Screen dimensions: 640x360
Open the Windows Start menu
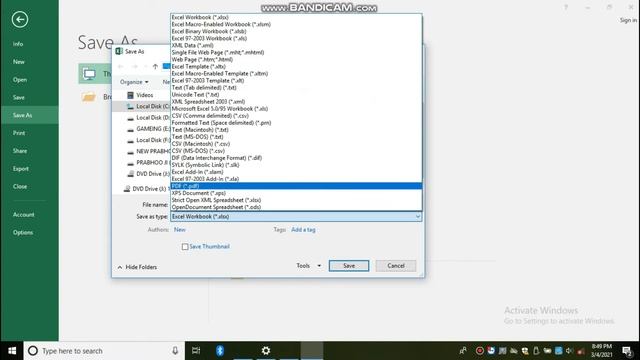(x=12, y=351)
